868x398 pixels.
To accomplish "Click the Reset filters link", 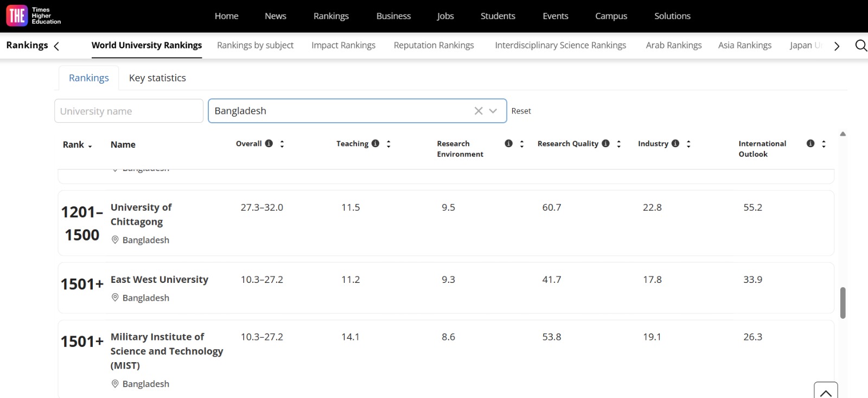I will [521, 111].
